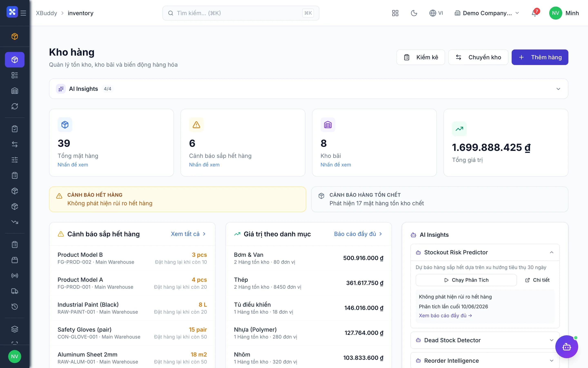Click the warehouse icon in Kho bãi card
This screenshot has height=368, width=588.
[328, 125]
